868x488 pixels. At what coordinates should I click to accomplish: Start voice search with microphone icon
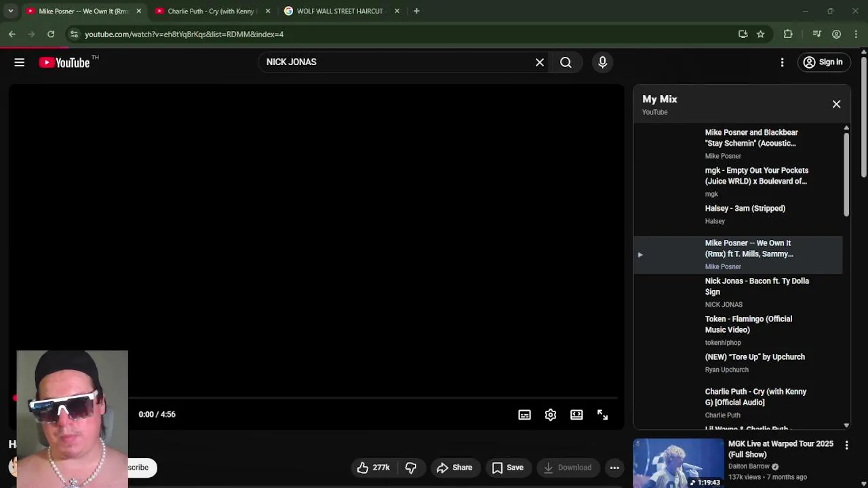point(602,62)
